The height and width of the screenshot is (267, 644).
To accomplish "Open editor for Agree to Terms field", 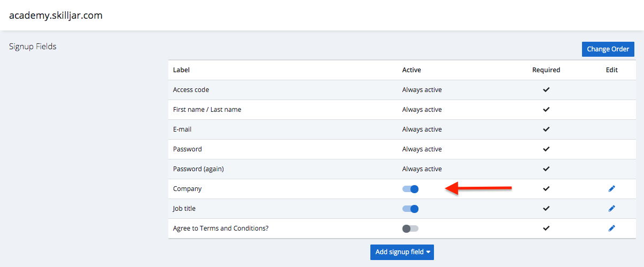I will [x=611, y=228].
